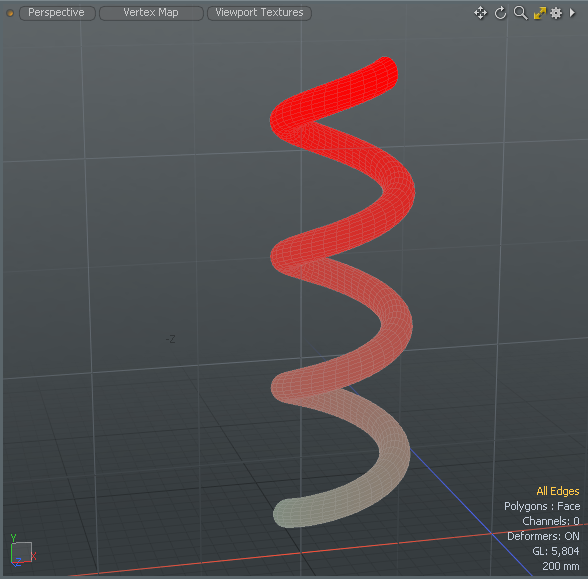Click the Polygons : Face status text
Screen dimensions: 588x579
pos(542,506)
